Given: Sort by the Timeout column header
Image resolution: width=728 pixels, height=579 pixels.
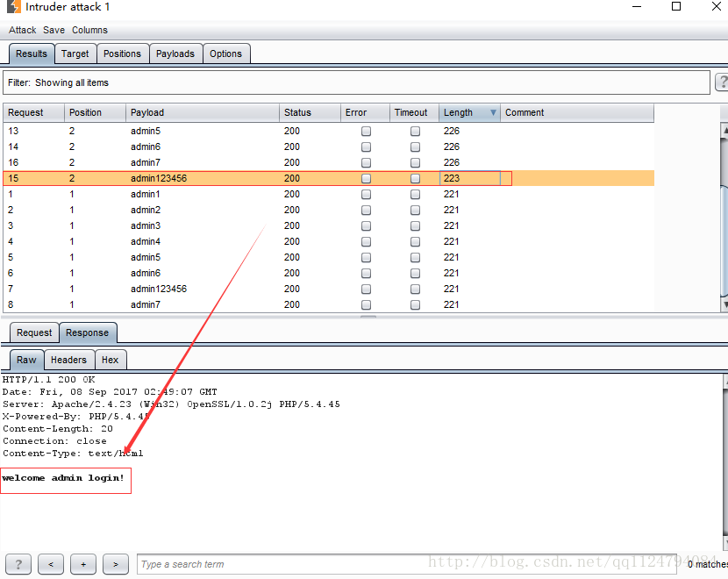Looking at the screenshot, I should (x=414, y=112).
